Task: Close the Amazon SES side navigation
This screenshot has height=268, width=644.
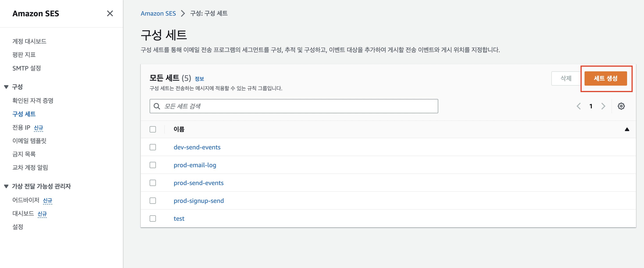Action: coord(110,14)
